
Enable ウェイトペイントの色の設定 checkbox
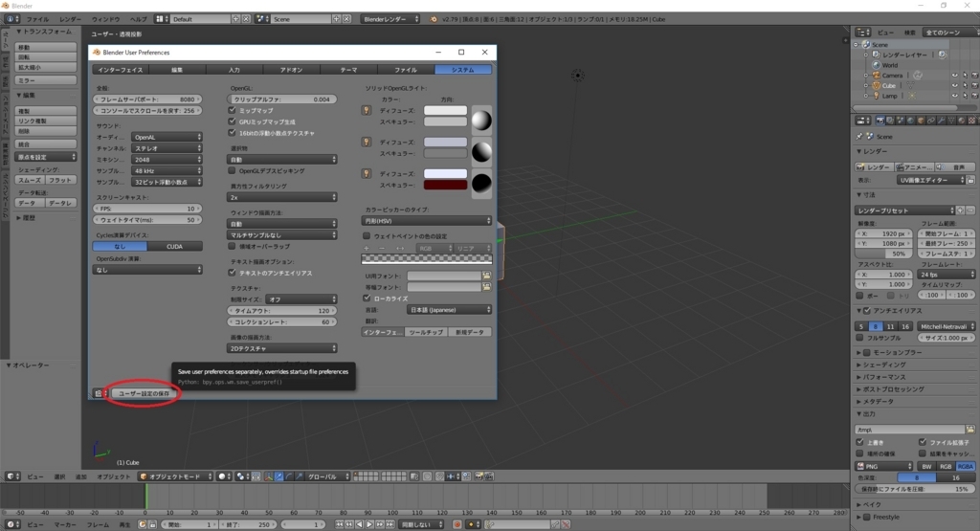[x=367, y=236]
